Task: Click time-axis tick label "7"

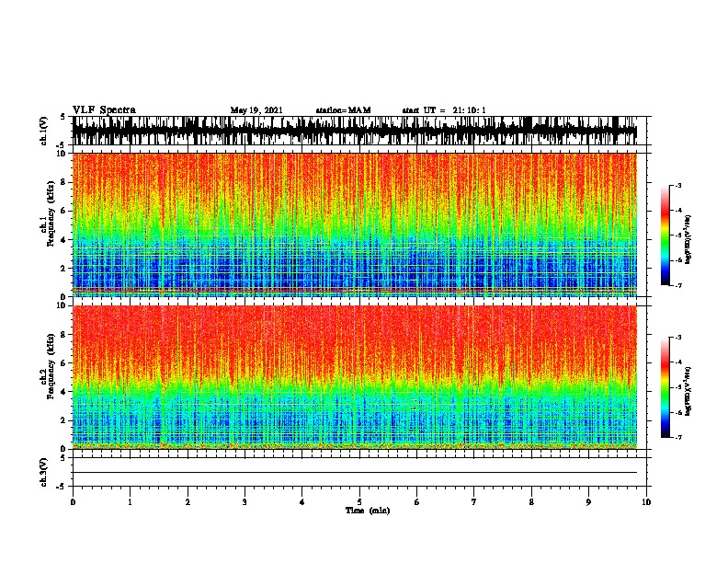Action: pyautogui.click(x=474, y=502)
